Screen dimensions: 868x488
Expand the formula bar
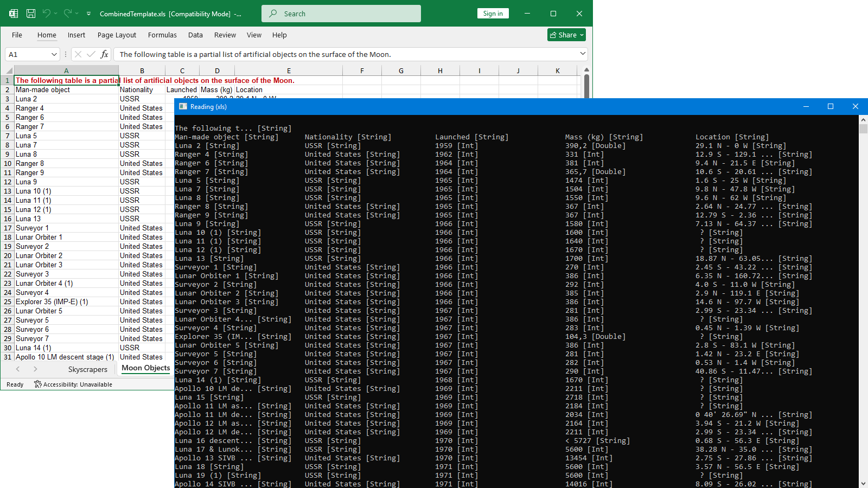click(x=583, y=54)
